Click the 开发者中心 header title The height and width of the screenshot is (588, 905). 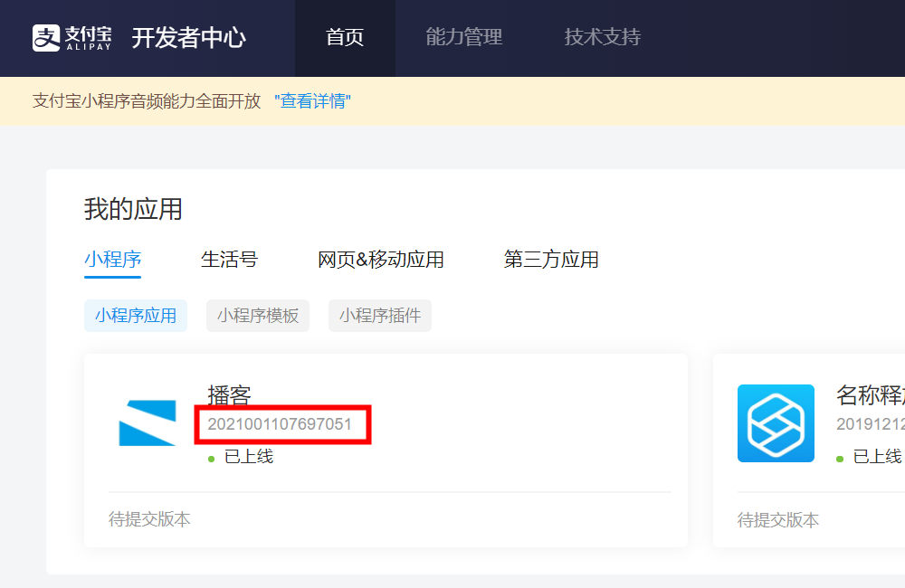coord(189,38)
